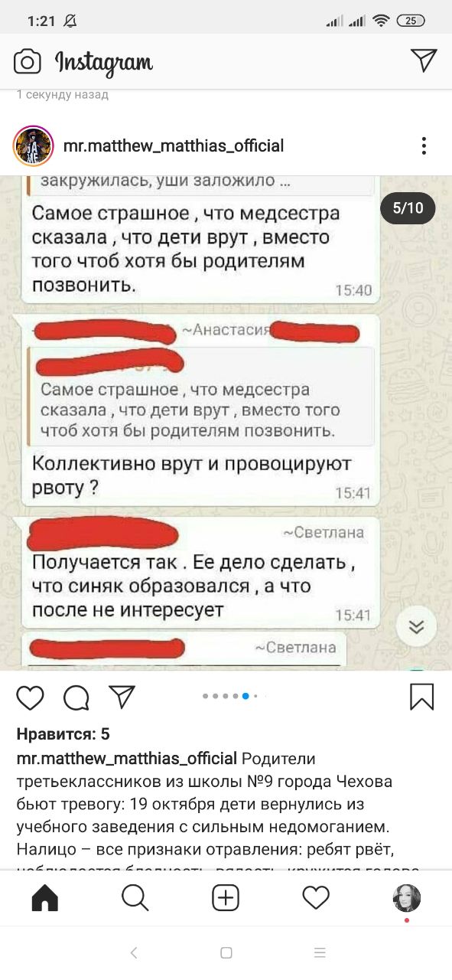Image resolution: width=452 pixels, height=980 pixels.
Task: Open the Instagram camera icon
Action: [x=28, y=61]
